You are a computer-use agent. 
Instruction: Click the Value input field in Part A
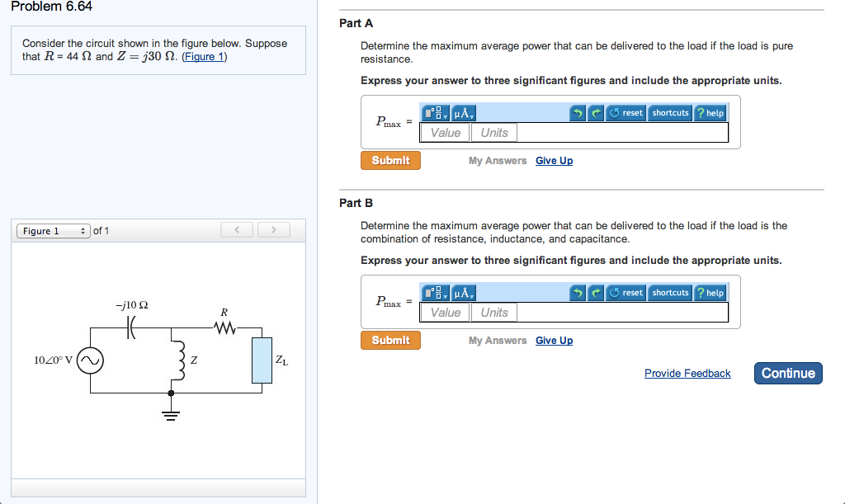[x=445, y=132]
